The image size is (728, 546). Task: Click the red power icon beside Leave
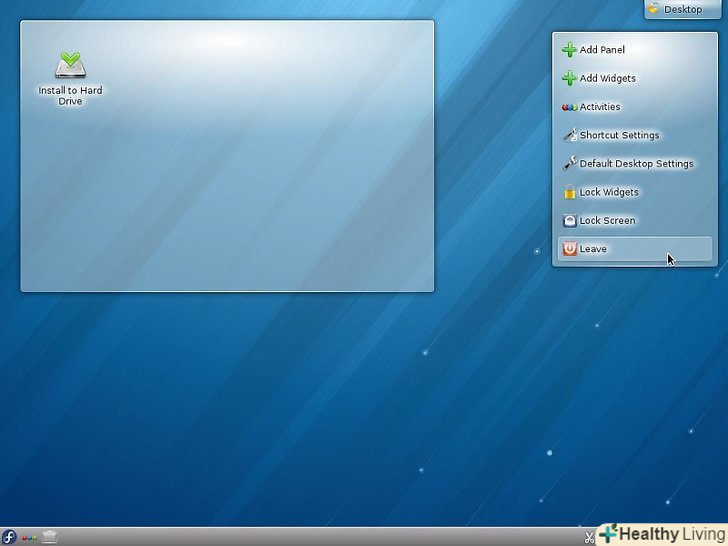point(569,249)
